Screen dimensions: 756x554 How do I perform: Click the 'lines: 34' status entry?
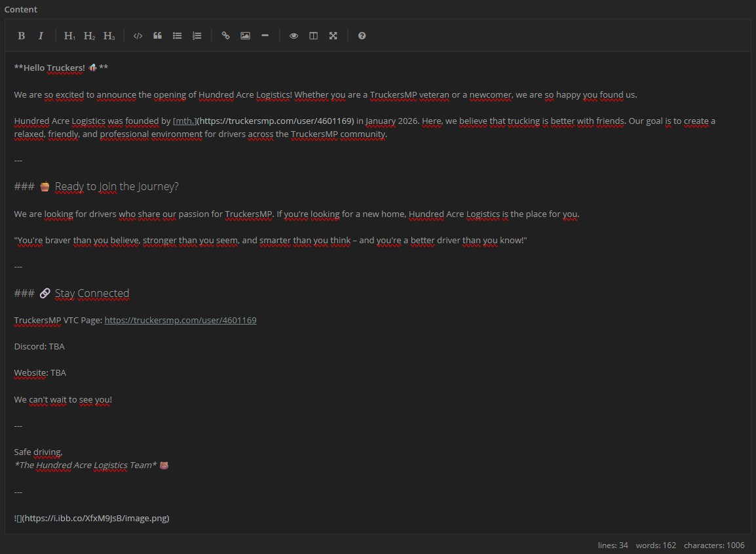[x=613, y=545]
